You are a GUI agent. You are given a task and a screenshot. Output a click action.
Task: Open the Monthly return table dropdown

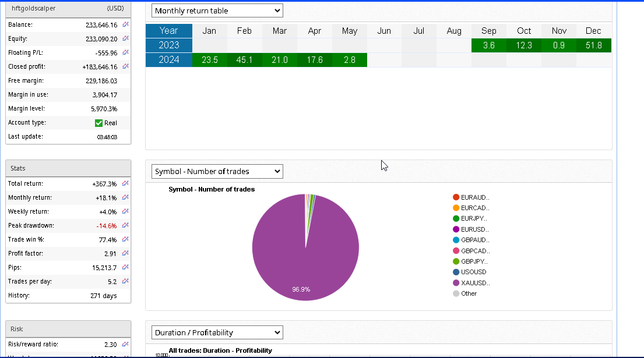pos(217,10)
